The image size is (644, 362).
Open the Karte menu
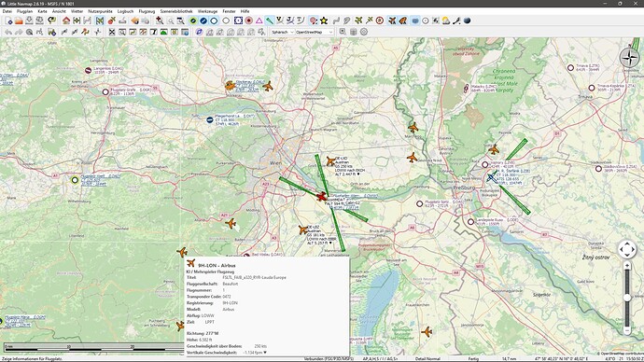(42, 11)
